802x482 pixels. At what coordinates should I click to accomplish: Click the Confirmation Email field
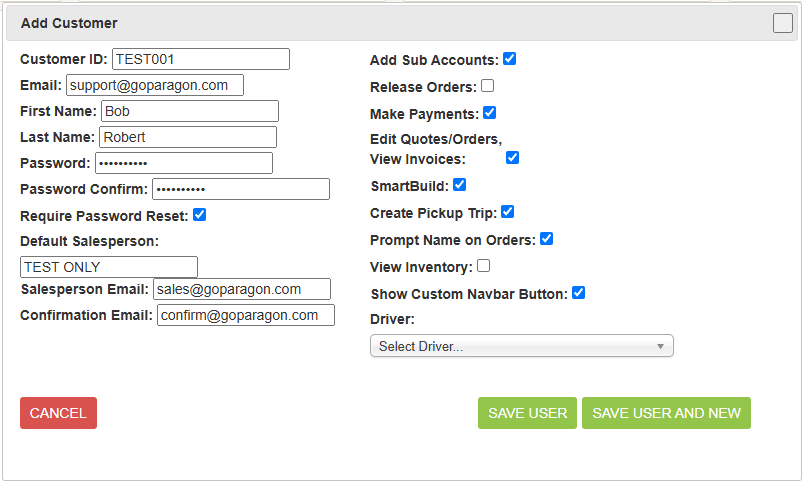pyautogui.click(x=246, y=315)
